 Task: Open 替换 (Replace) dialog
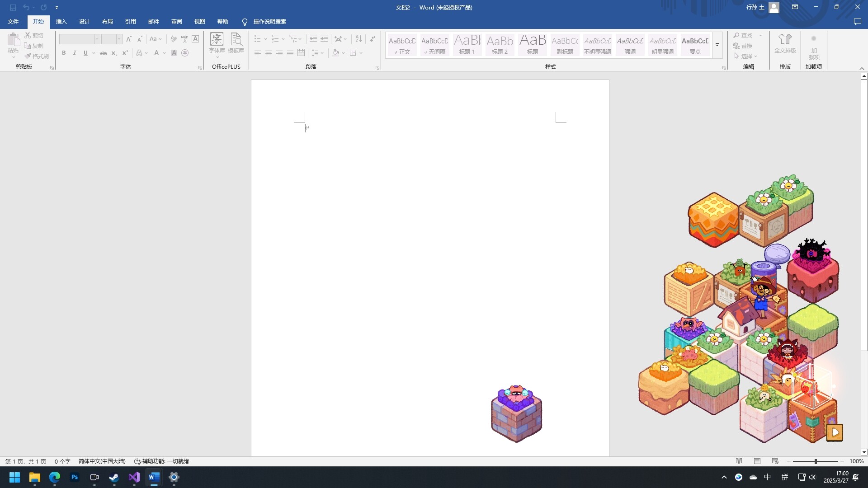pyautogui.click(x=745, y=45)
